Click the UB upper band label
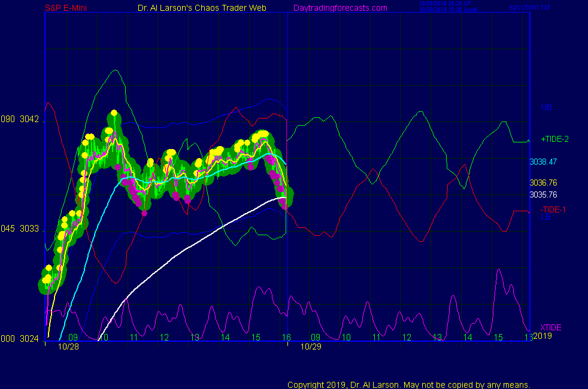Image resolution: width=588 pixels, height=389 pixels. (546, 108)
